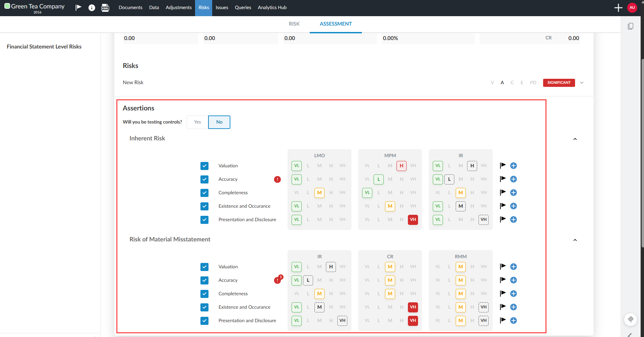The image size is (644, 337).
Task: Expand the New Risk dropdown chevron
Action: coord(581,82)
